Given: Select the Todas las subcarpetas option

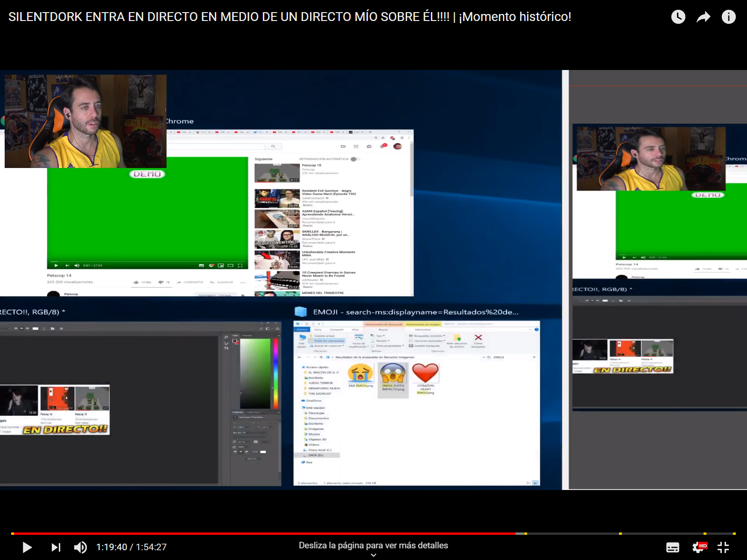Looking at the screenshot, I should tap(329, 341).
